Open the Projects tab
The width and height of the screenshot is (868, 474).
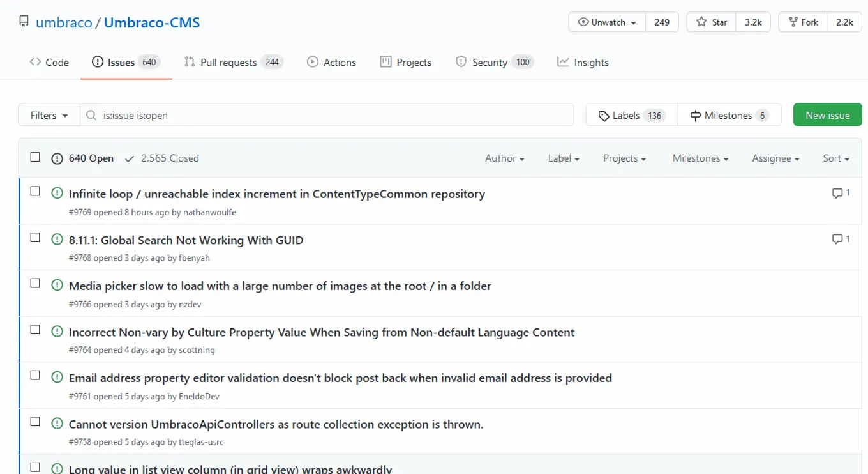[406, 62]
